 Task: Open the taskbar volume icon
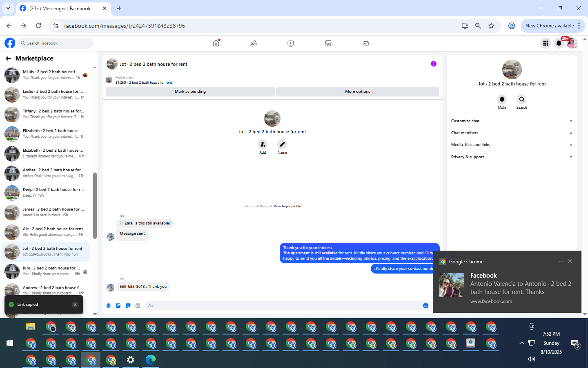pos(531,359)
